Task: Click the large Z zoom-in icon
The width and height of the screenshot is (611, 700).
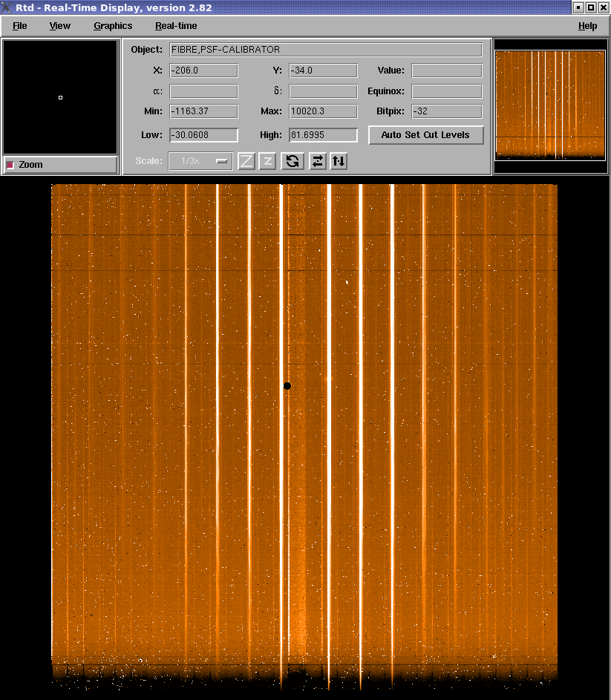Action: click(246, 161)
